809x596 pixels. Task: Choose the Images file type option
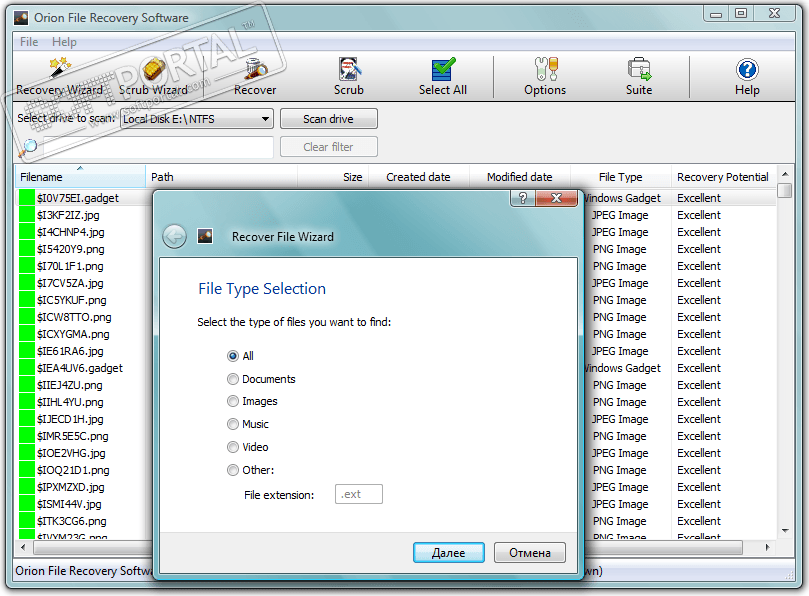(233, 401)
